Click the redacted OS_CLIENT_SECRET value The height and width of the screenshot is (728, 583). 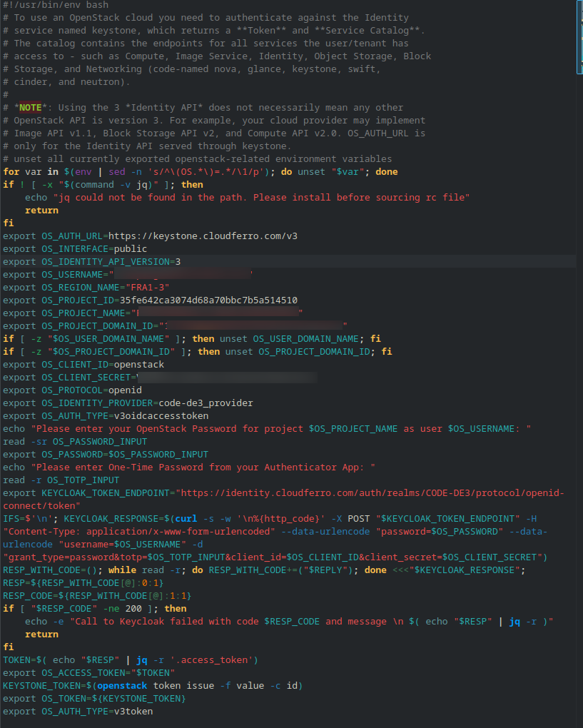(226, 378)
